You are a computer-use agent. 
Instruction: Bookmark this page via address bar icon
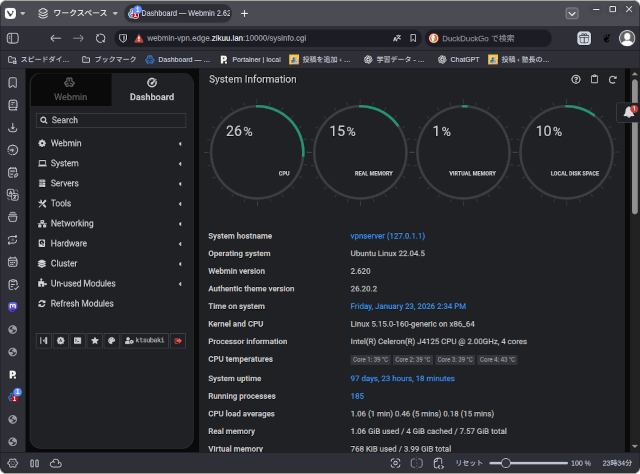(413, 38)
